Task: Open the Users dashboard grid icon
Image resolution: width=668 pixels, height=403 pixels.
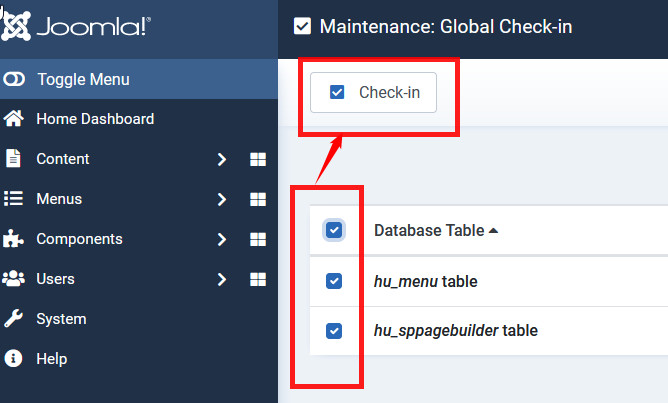Action: [x=257, y=279]
